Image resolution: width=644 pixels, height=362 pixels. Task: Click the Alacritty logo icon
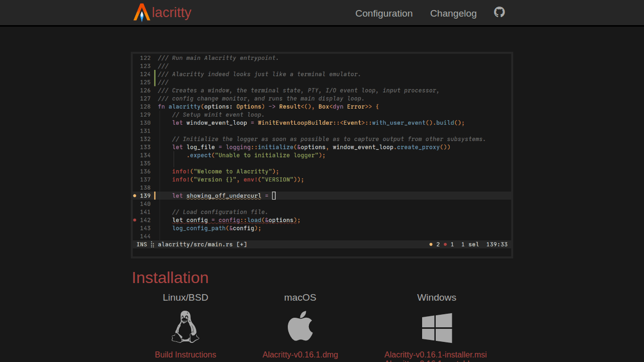pos(141,13)
